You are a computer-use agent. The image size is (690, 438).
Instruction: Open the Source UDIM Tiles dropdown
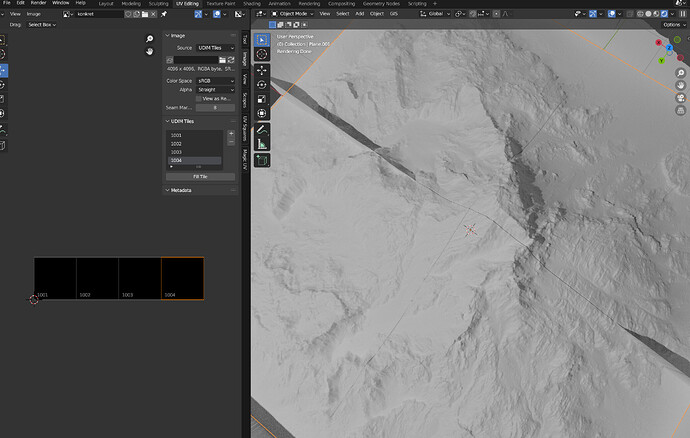tap(215, 48)
